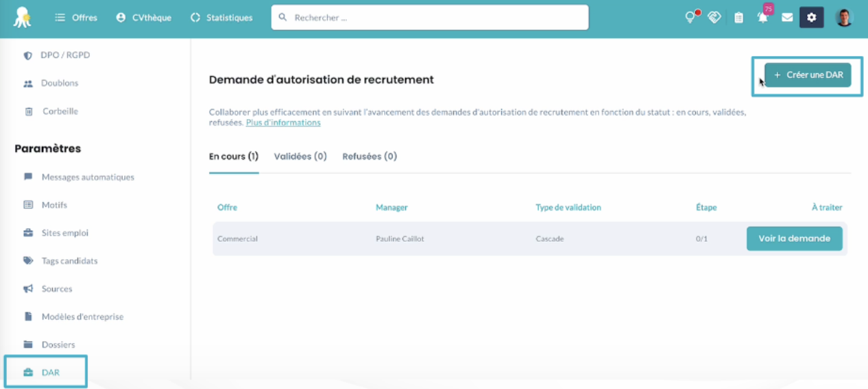Switch to the Refusées (0) tab
The height and width of the screenshot is (389, 868).
click(370, 156)
